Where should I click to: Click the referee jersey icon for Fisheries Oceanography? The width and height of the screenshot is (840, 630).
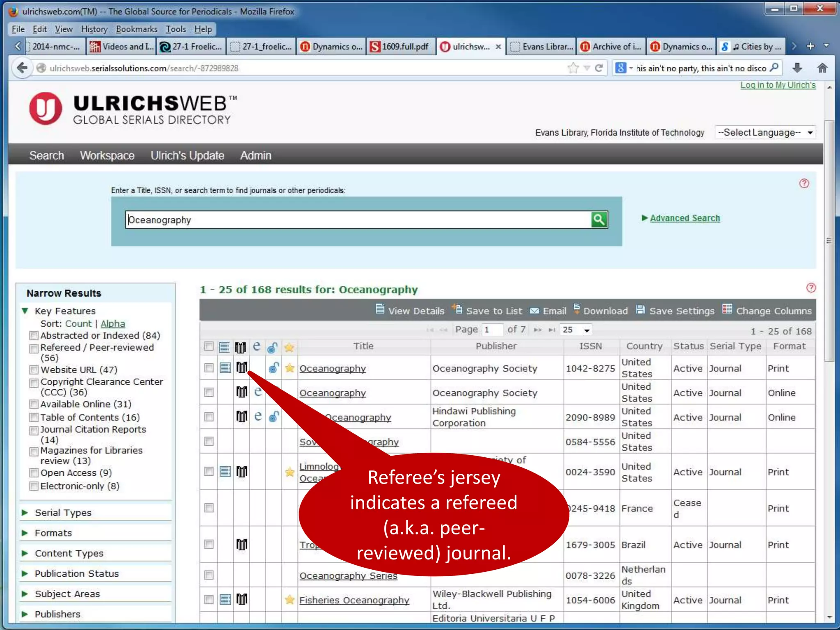242,600
